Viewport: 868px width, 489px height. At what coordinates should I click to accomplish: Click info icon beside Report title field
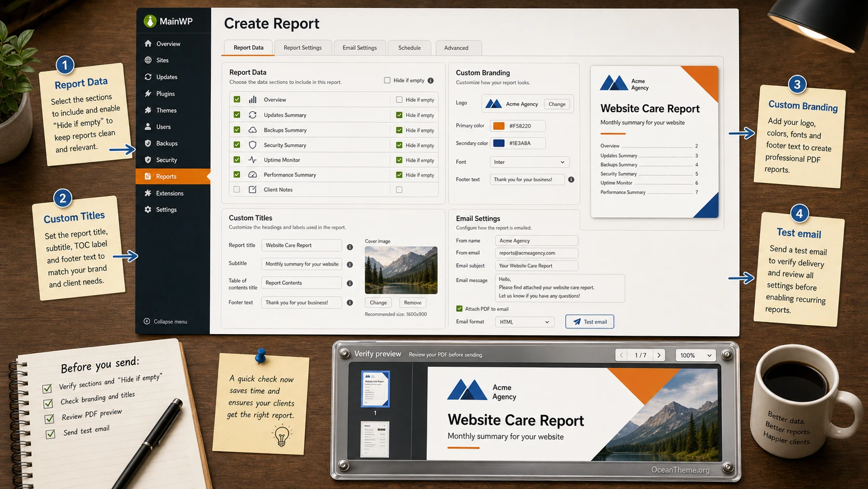pos(350,247)
